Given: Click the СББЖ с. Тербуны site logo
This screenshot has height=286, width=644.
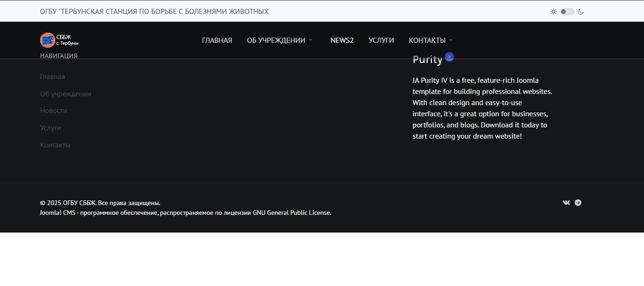Looking at the screenshot, I should click(59, 40).
